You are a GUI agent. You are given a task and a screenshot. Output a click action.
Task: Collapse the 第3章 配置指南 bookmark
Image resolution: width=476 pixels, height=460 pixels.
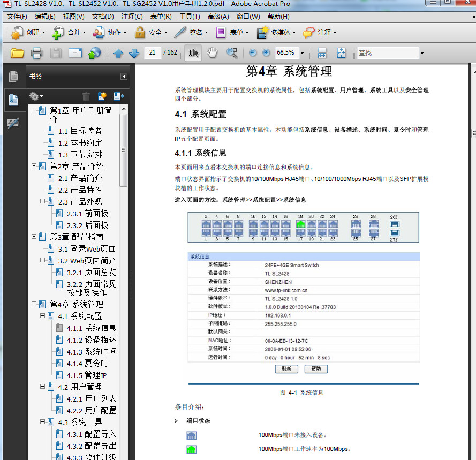34,237
